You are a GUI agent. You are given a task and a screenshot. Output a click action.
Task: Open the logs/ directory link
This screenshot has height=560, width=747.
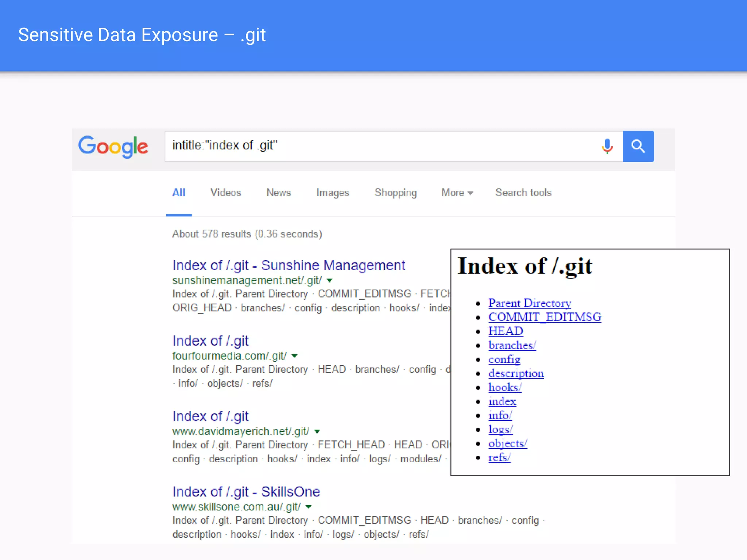pos(500,429)
